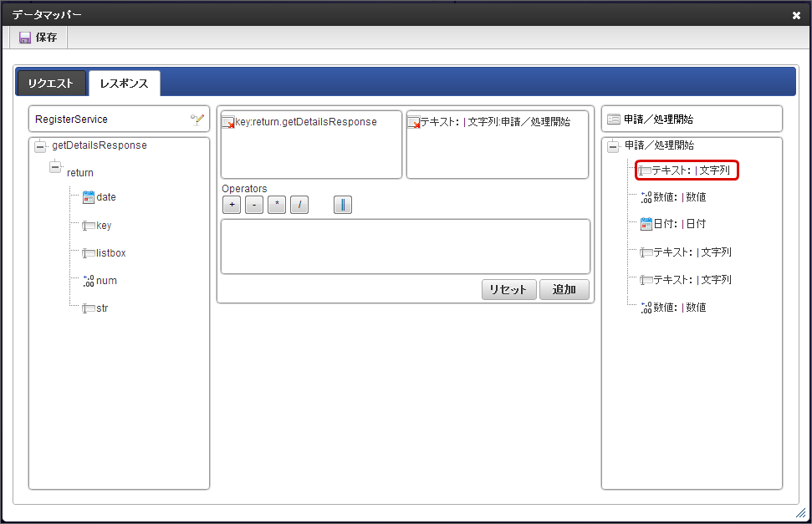Click the form icon beside 申請／処理開始 header

pos(614,120)
